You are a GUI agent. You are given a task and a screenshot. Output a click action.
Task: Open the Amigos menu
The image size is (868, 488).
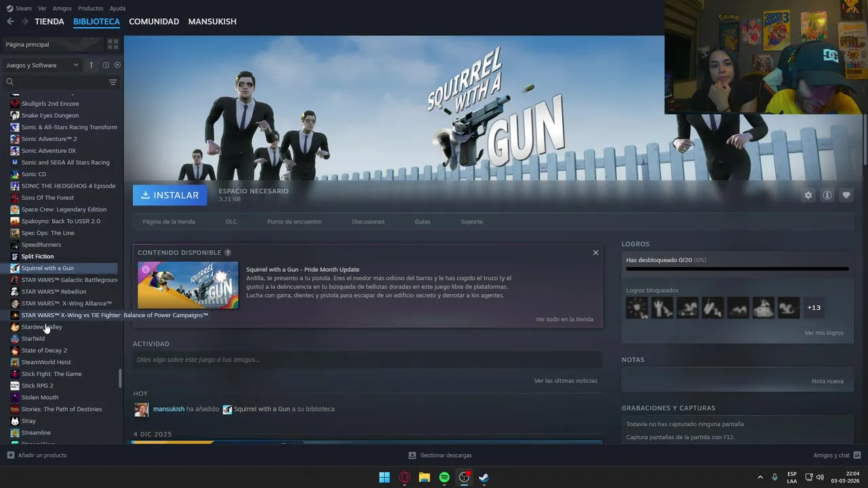click(62, 8)
